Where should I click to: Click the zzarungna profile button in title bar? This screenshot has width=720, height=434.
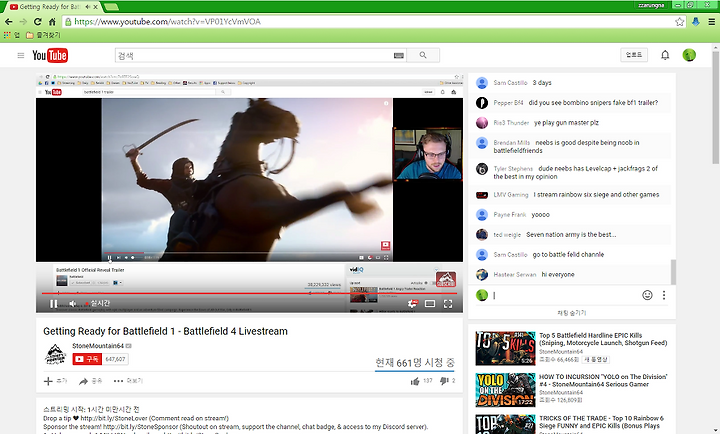click(x=651, y=5)
